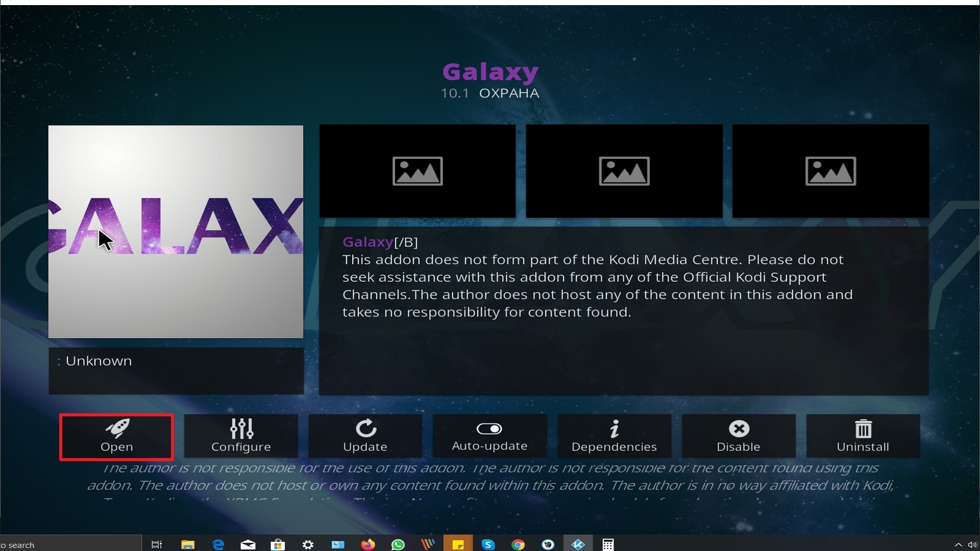Click the Windows taskbar search box

click(70, 544)
